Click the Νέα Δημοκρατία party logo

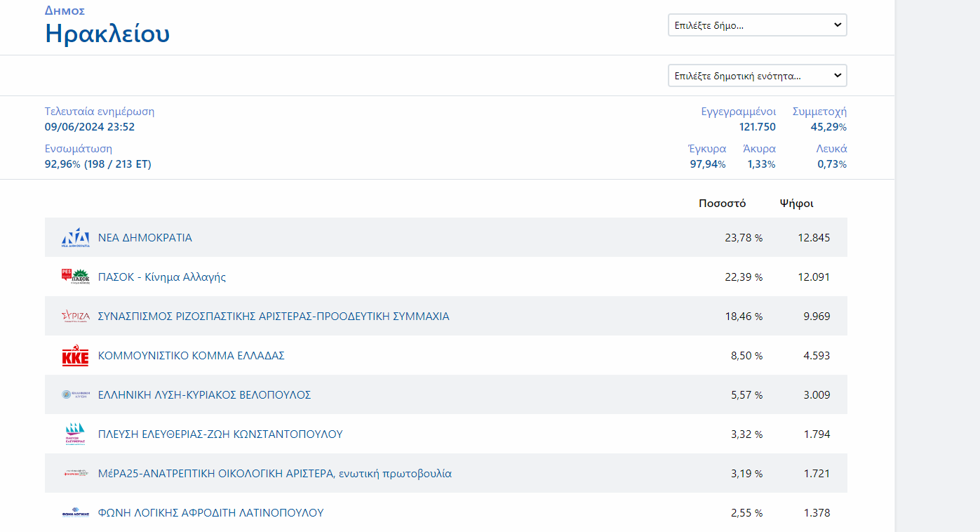click(75, 238)
